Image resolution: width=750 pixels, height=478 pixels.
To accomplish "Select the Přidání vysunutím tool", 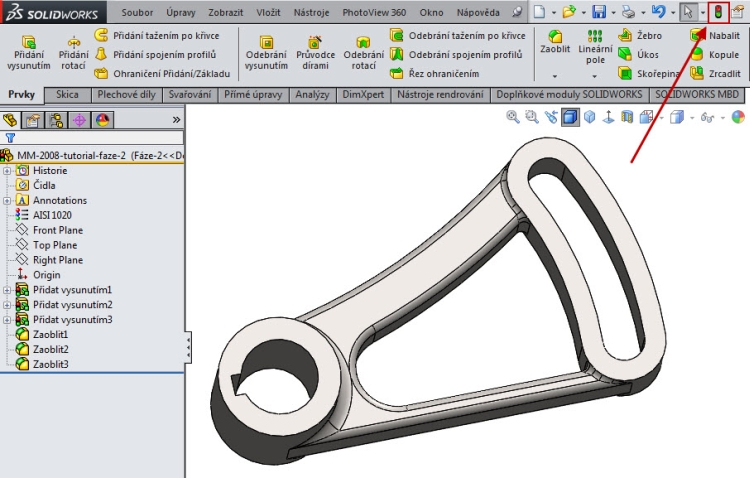I will point(28,53).
